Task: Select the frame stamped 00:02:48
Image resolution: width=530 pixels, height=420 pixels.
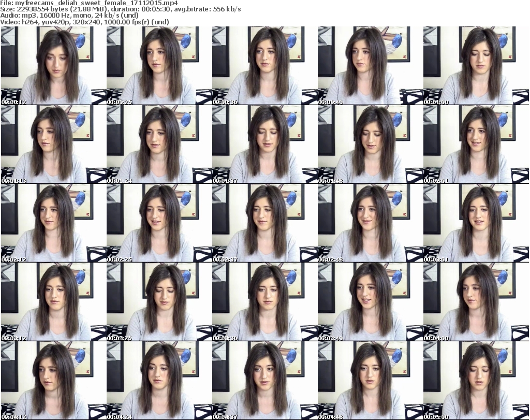Action: click(371, 223)
